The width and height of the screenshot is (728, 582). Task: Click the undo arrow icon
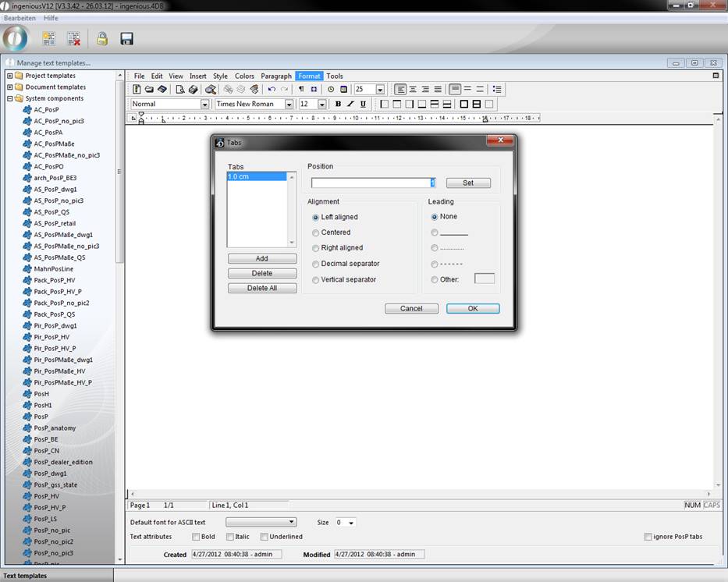tap(272, 90)
